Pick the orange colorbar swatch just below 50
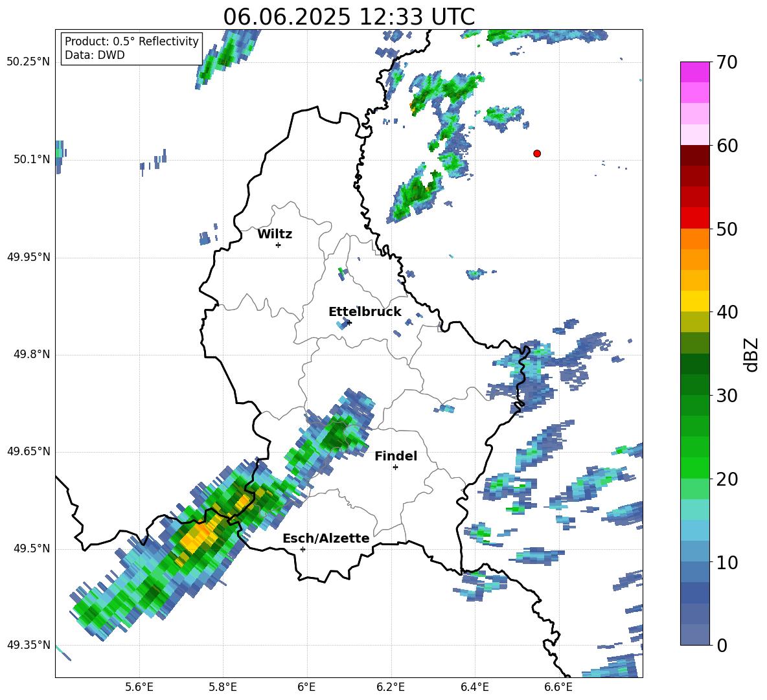Viewport: 767px width, 700px height. [x=694, y=239]
